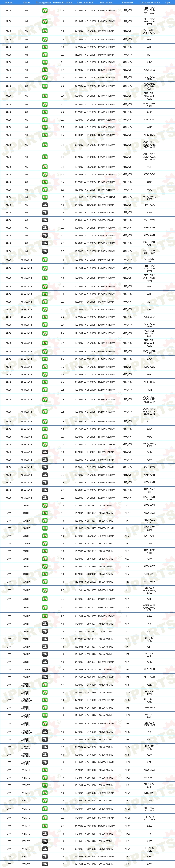Viewport: 175px width, 868px height.
Task: Select engine code cell ATX, BBG
Action: click(x=149, y=174)
